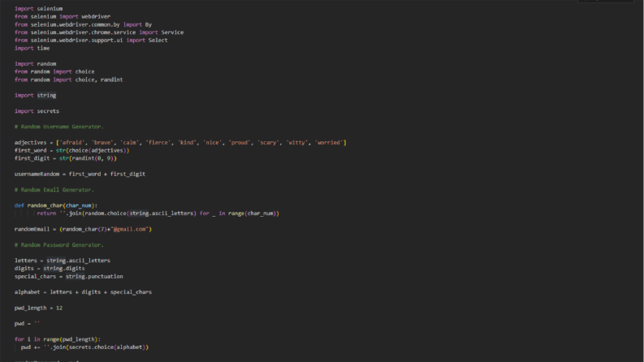This screenshot has height=362, width=644.
Task: Click 'string.ascii_letters' inside the return statement
Action: coord(162,213)
